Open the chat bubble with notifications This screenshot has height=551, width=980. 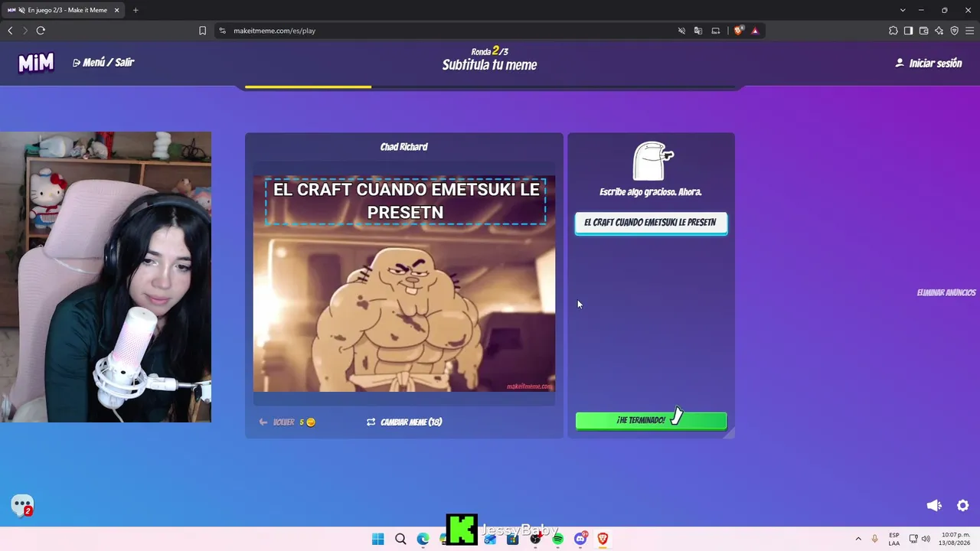(22, 505)
